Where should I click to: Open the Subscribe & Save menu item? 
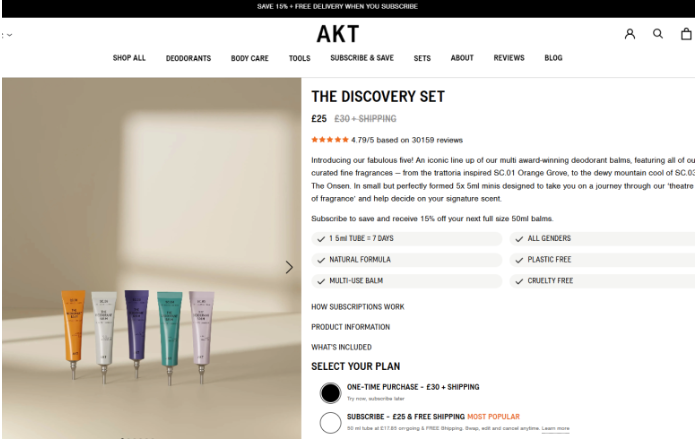click(x=362, y=58)
